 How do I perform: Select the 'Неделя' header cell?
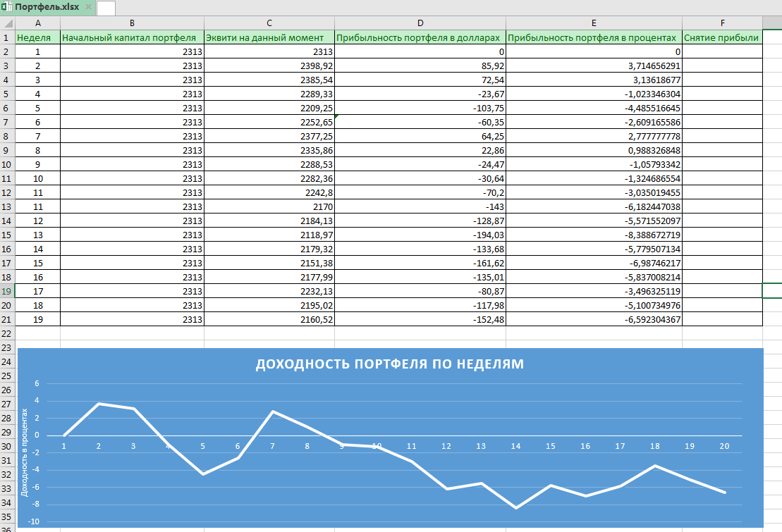click(37, 37)
